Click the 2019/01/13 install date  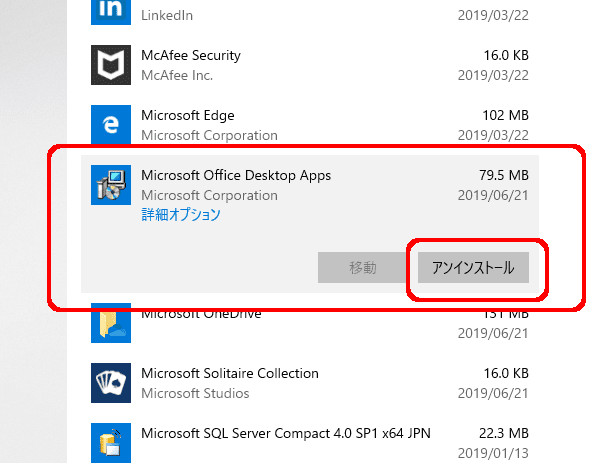point(493,453)
